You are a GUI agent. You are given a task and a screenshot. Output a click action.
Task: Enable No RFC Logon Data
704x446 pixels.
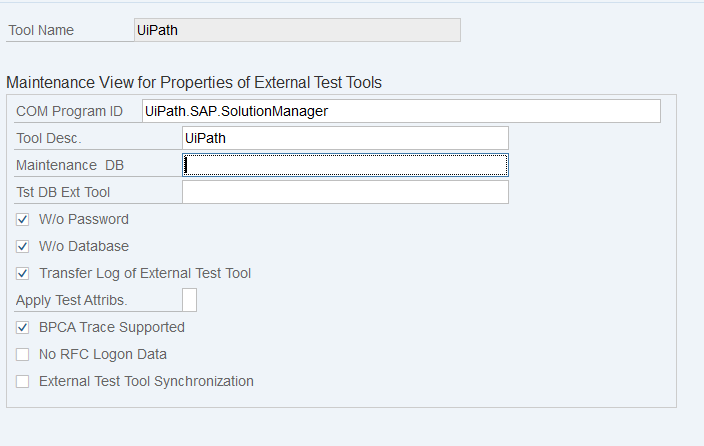(22, 354)
